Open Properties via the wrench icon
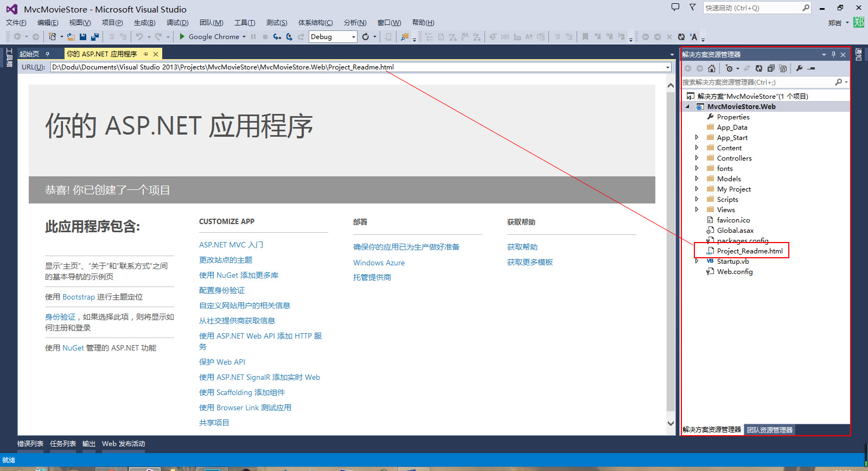This screenshot has height=471, width=868. [x=799, y=68]
